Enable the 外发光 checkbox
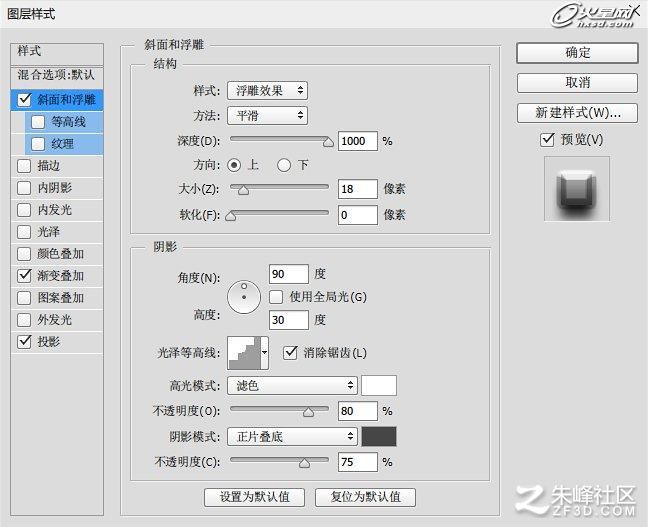The image size is (648, 527). tap(24, 320)
